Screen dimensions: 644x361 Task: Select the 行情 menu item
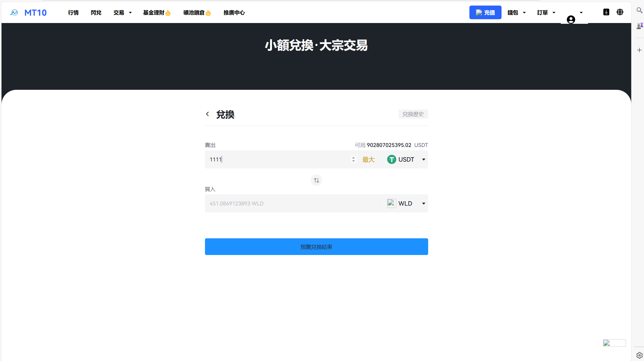pyautogui.click(x=73, y=12)
